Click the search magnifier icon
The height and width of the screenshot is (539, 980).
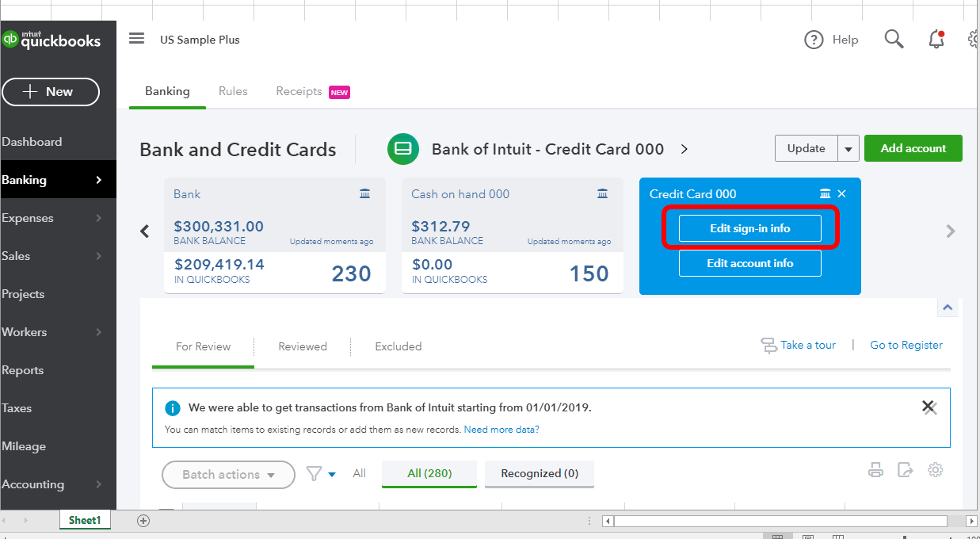click(894, 39)
